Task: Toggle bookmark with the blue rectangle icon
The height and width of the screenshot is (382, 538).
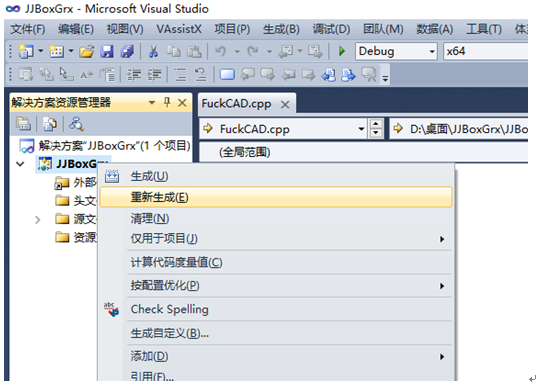Action: click(x=227, y=74)
